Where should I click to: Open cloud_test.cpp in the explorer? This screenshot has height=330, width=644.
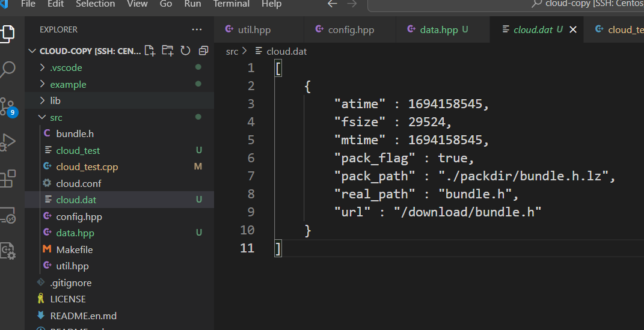click(119, 167)
